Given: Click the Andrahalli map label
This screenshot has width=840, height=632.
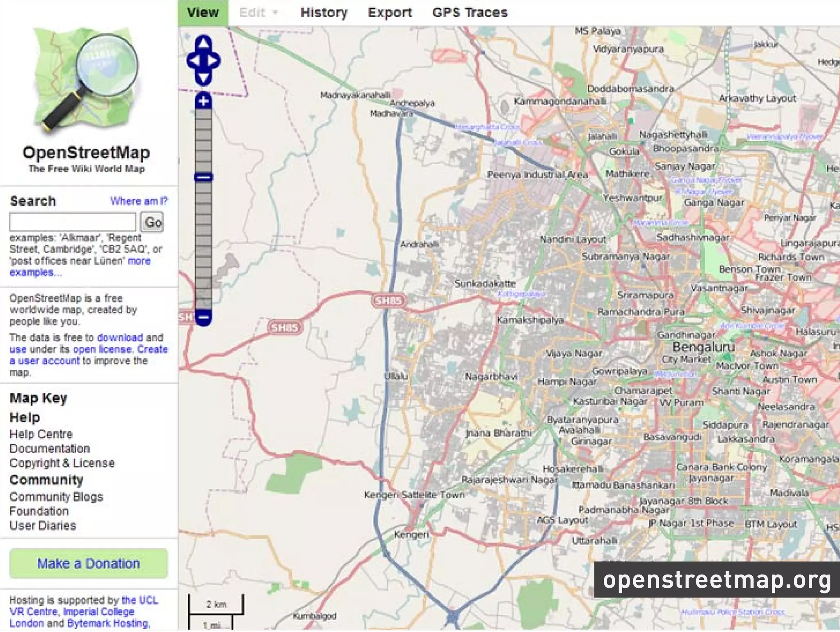Looking at the screenshot, I should tap(419, 244).
